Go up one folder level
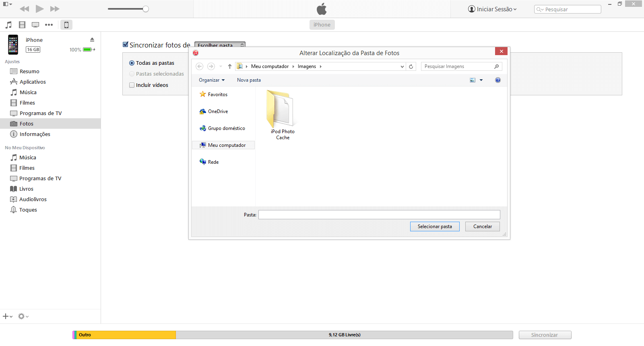644x346 pixels. (230, 66)
